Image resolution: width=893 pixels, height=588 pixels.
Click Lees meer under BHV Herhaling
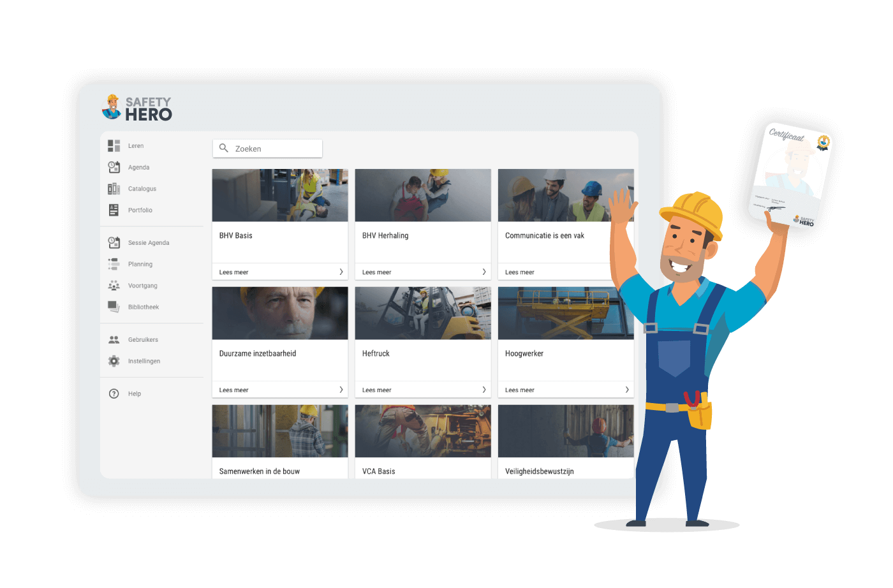[x=376, y=272]
